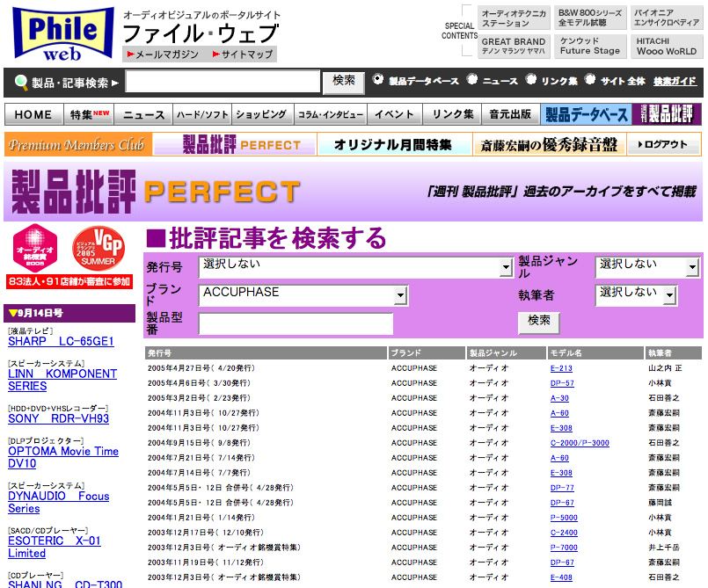Screen dimensions: 708x588
Task: Open the イベント navigation tab
Action: (x=395, y=114)
